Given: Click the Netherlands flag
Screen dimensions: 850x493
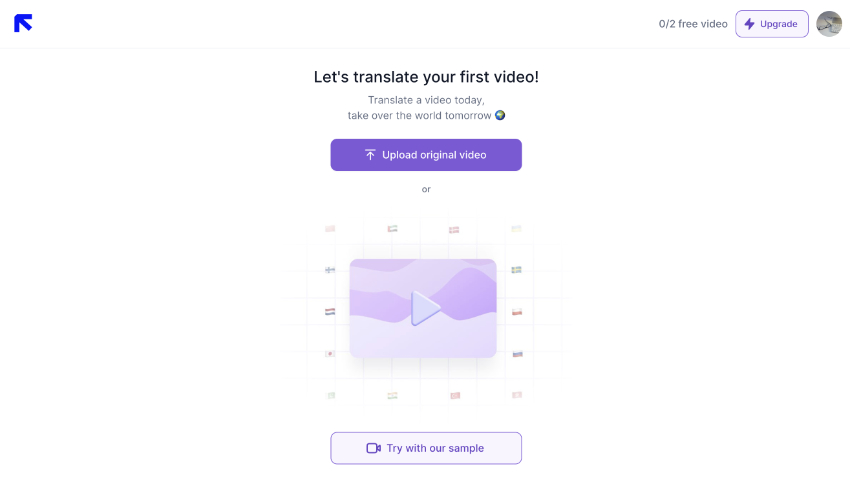Looking at the screenshot, I should pos(330,312).
